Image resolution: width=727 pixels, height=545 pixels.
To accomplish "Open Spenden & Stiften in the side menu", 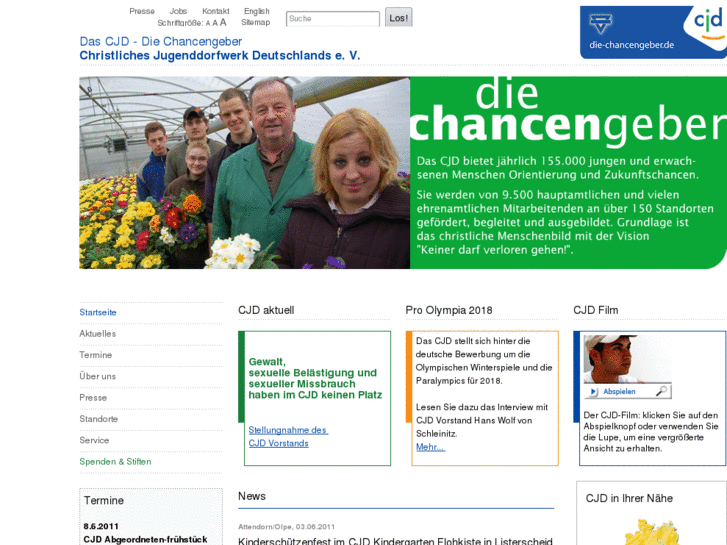I will pyautogui.click(x=115, y=462).
